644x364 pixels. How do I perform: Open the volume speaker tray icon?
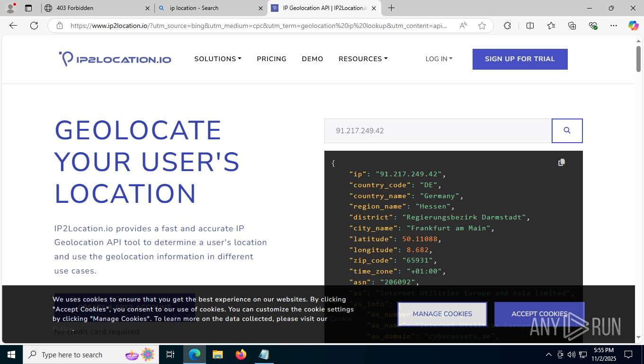(x=571, y=355)
